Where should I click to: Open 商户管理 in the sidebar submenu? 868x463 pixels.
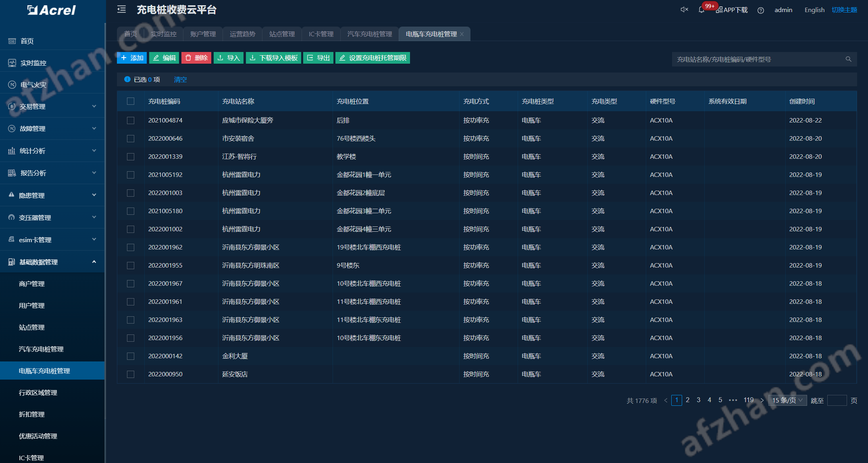(x=32, y=284)
